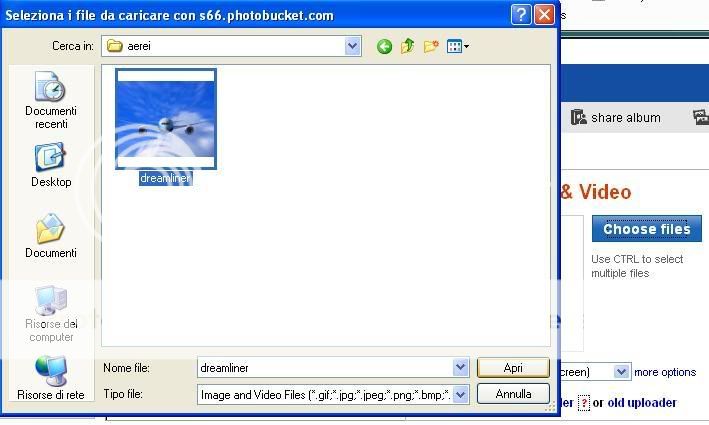
Task: Open the old uploader link
Action: 642,402
